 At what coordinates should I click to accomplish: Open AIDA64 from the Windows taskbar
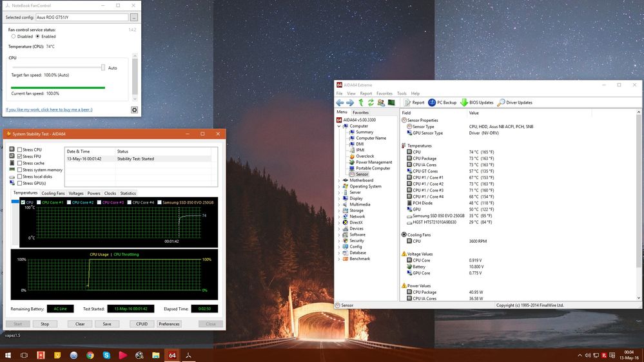tap(172, 355)
